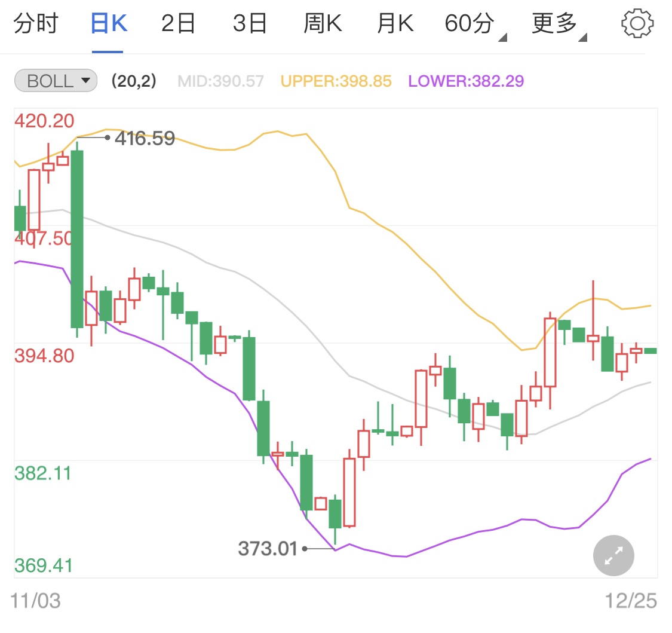
Task: Open the 月K monthly chart tab
Action: coord(395,23)
